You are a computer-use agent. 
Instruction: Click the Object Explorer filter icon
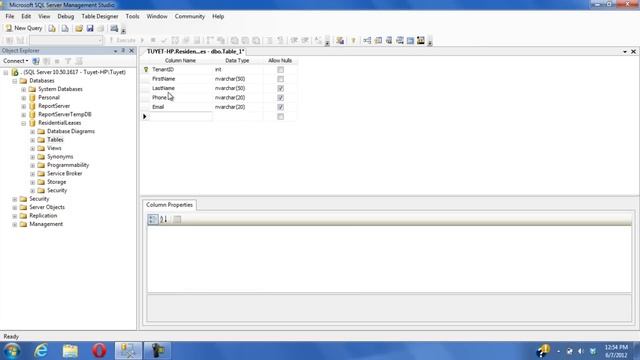click(x=68, y=61)
